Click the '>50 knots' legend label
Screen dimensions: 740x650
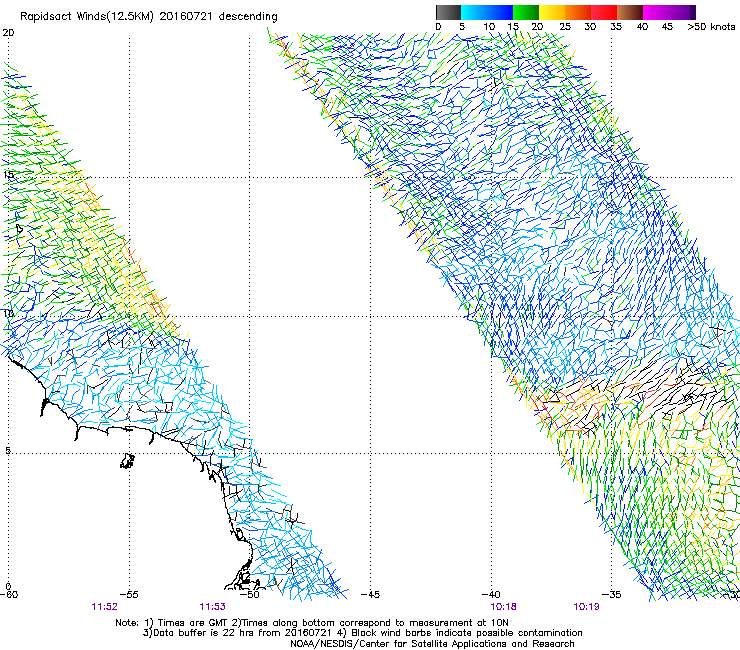point(711,27)
